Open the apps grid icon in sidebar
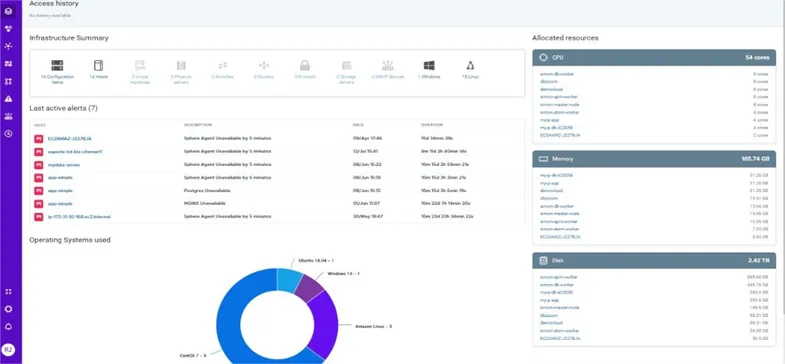The height and width of the screenshot is (364, 785). coord(9,291)
